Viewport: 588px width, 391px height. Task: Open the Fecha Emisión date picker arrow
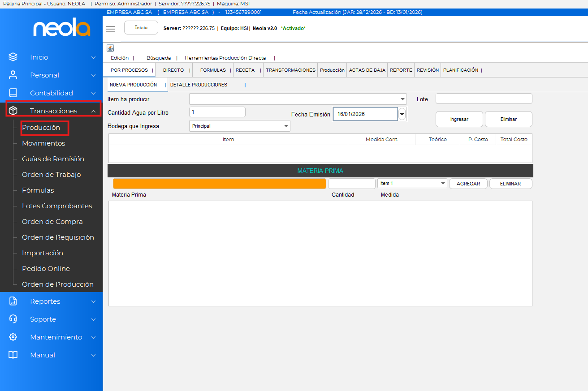[x=402, y=114]
